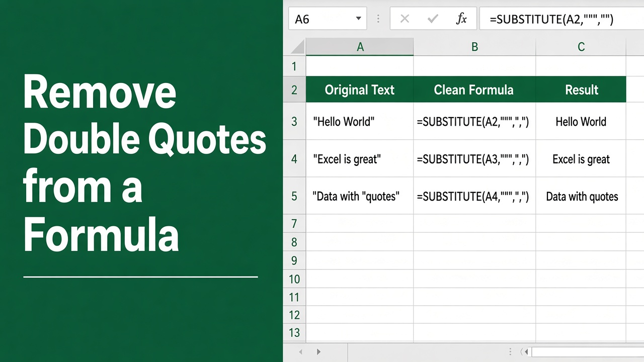This screenshot has width=644, height=362.
Task: Click the horizontal scrollbar track
Action: click(x=588, y=352)
